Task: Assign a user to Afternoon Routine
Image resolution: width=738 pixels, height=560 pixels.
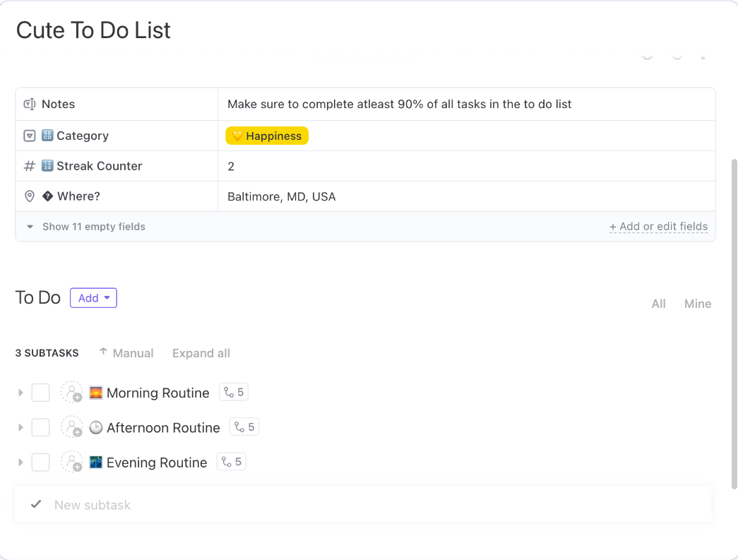Action: tap(72, 427)
